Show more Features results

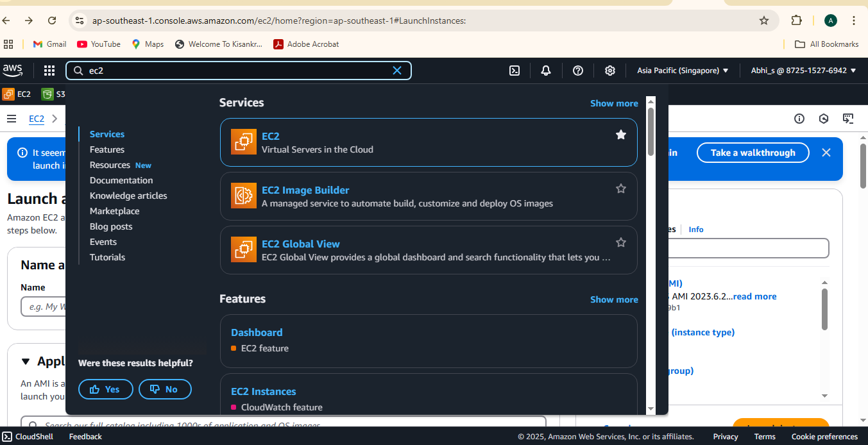pyautogui.click(x=614, y=299)
